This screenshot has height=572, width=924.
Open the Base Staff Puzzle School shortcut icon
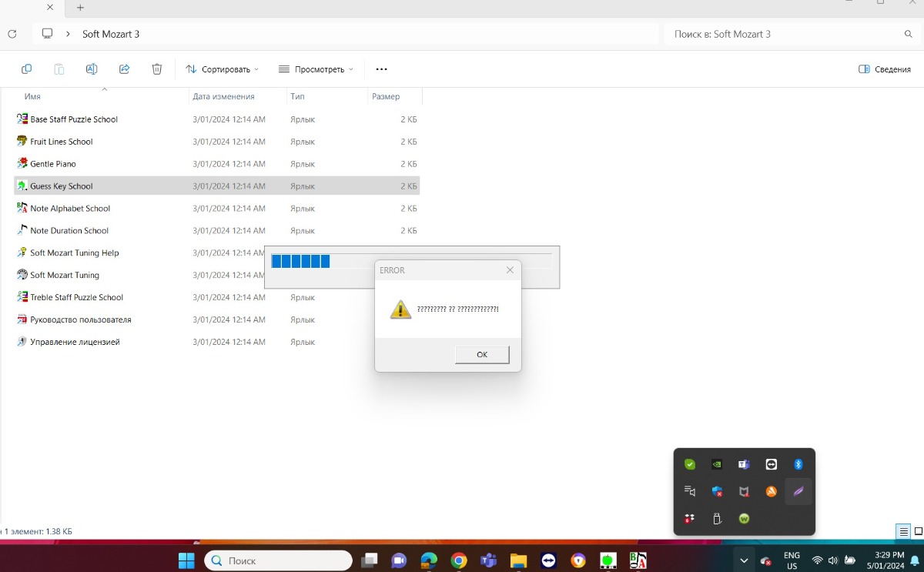[22, 119]
